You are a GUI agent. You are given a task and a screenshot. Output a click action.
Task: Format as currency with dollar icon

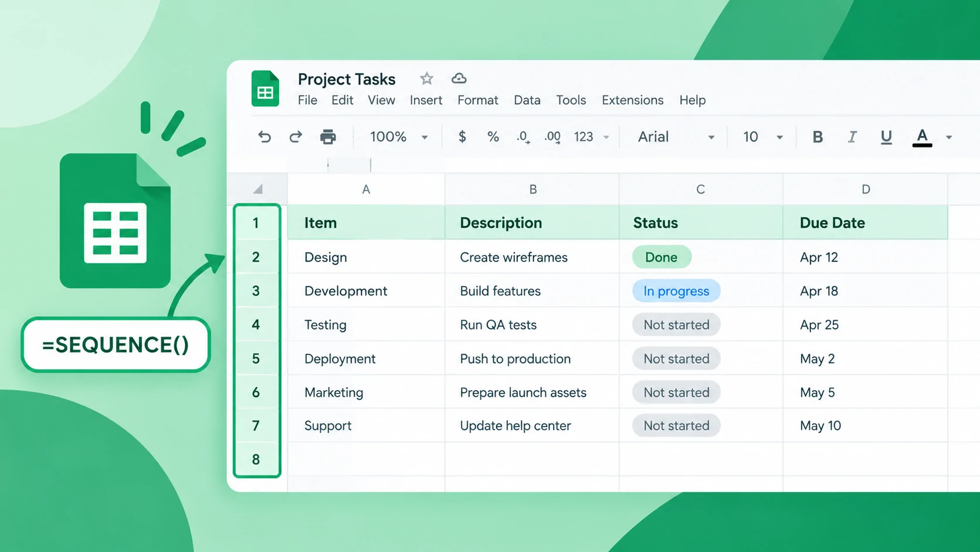pyautogui.click(x=462, y=137)
